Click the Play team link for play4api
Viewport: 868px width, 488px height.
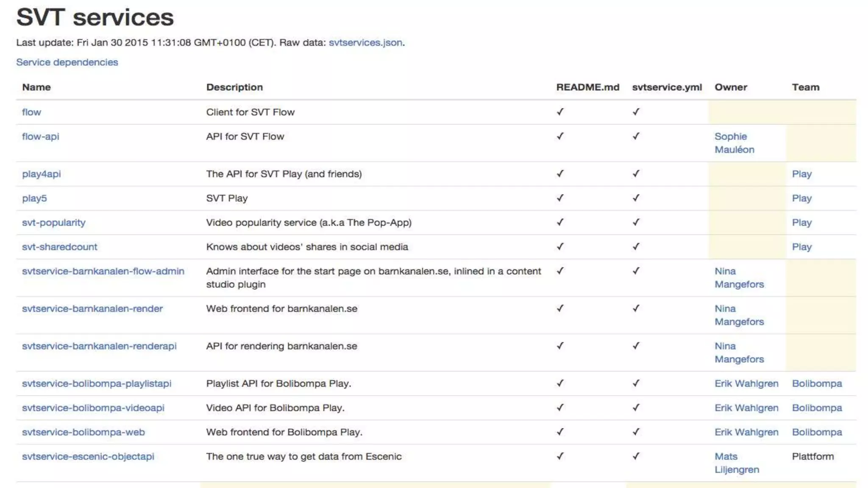801,174
